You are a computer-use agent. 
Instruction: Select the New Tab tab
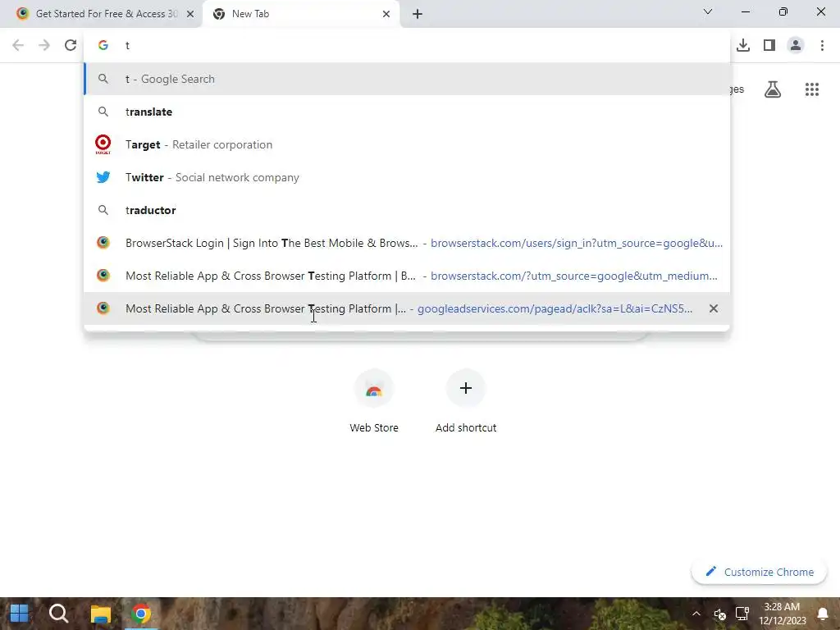(x=301, y=14)
